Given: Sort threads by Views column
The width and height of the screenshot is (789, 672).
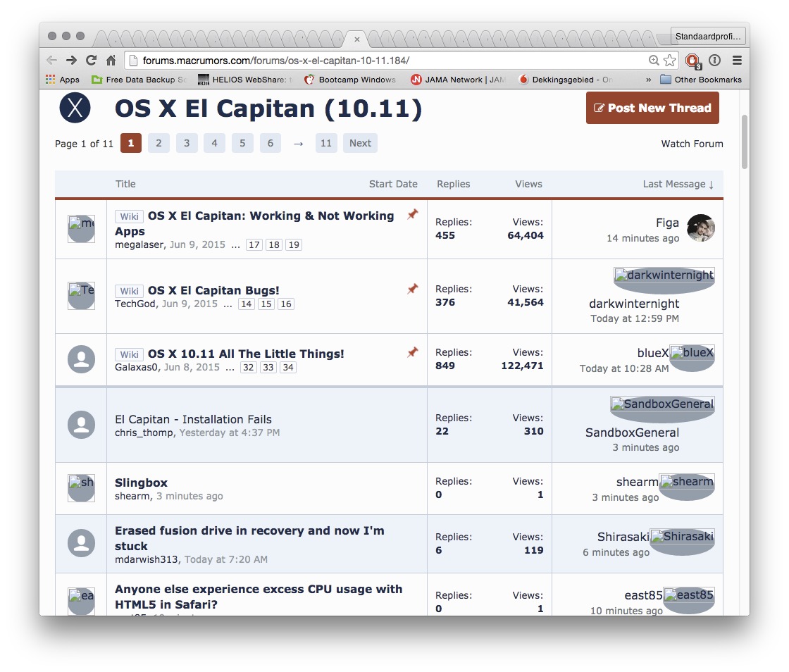Looking at the screenshot, I should click(x=528, y=184).
